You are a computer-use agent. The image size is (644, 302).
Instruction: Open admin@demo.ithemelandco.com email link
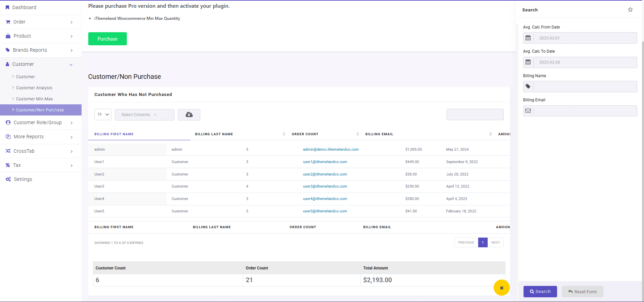click(331, 149)
